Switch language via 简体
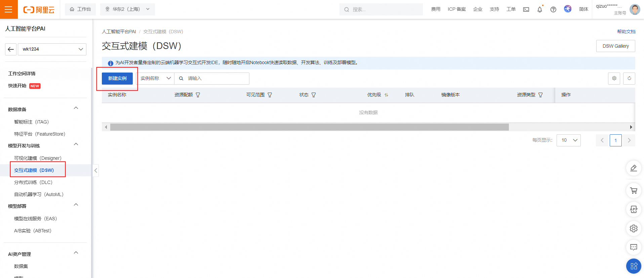 click(583, 9)
